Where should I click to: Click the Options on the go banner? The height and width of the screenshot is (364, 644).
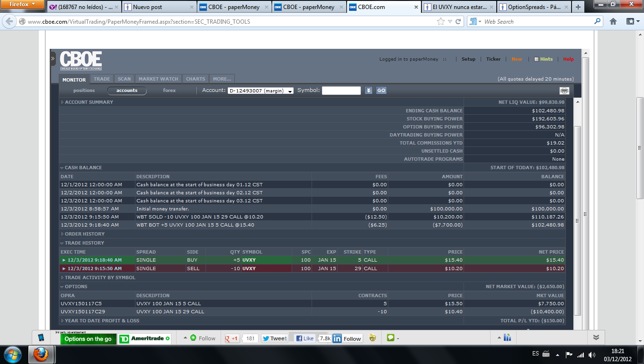pyautogui.click(x=88, y=339)
